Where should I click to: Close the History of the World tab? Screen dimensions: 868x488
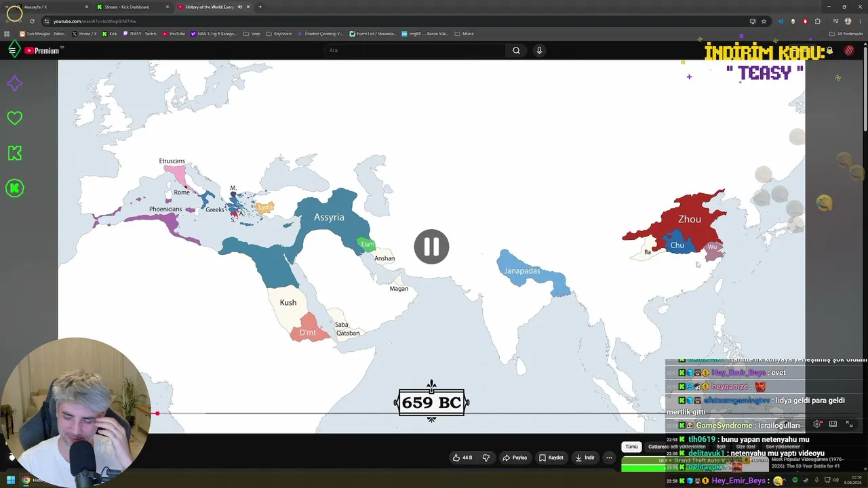click(248, 7)
